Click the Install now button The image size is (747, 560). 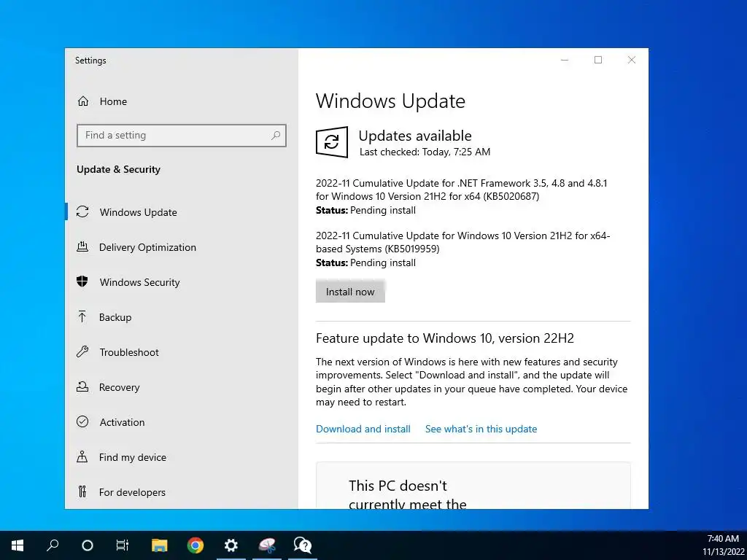[350, 292]
